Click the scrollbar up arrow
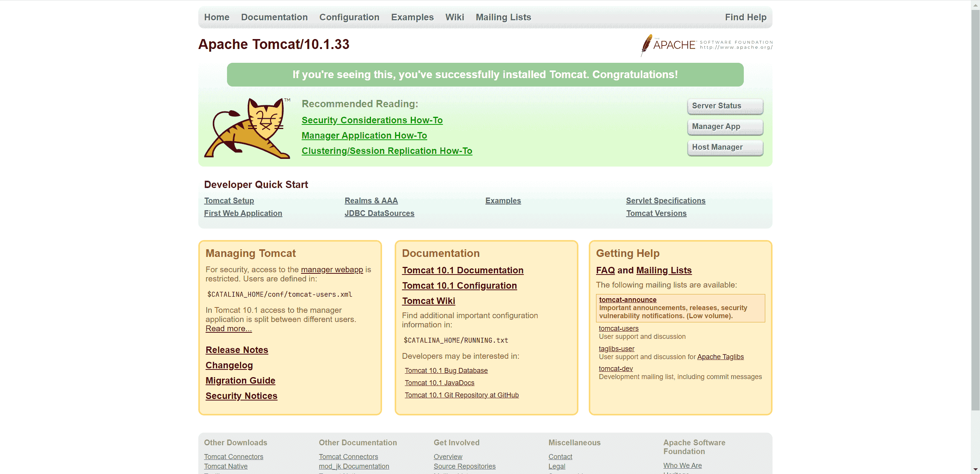This screenshot has height=474, width=980. [975, 5]
